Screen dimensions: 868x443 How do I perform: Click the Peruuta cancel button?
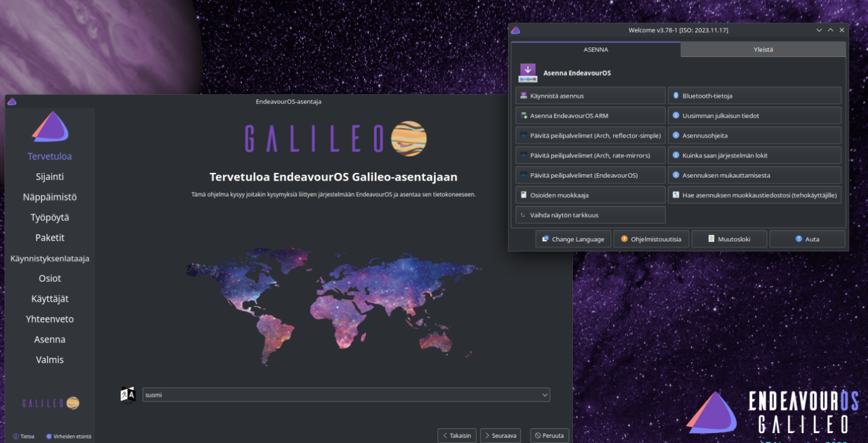tap(549, 435)
